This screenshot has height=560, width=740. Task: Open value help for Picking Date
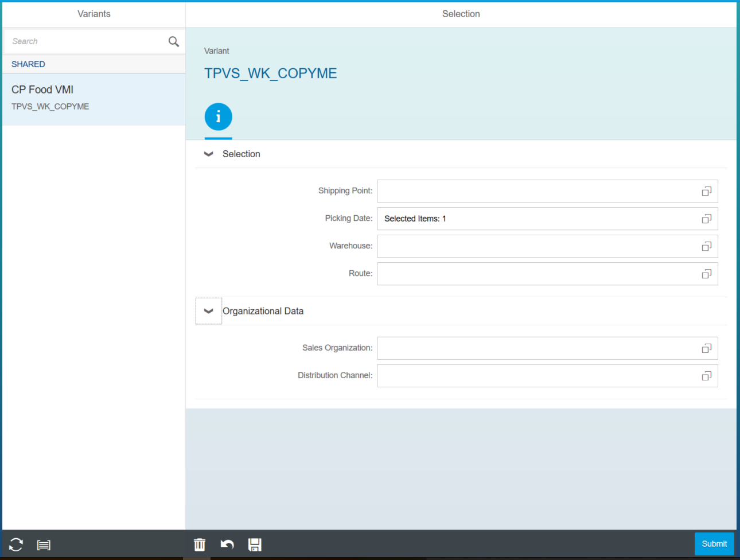click(706, 219)
